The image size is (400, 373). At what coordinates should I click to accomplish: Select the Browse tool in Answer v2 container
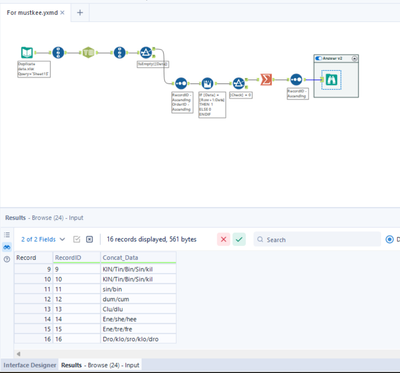pyautogui.click(x=331, y=80)
